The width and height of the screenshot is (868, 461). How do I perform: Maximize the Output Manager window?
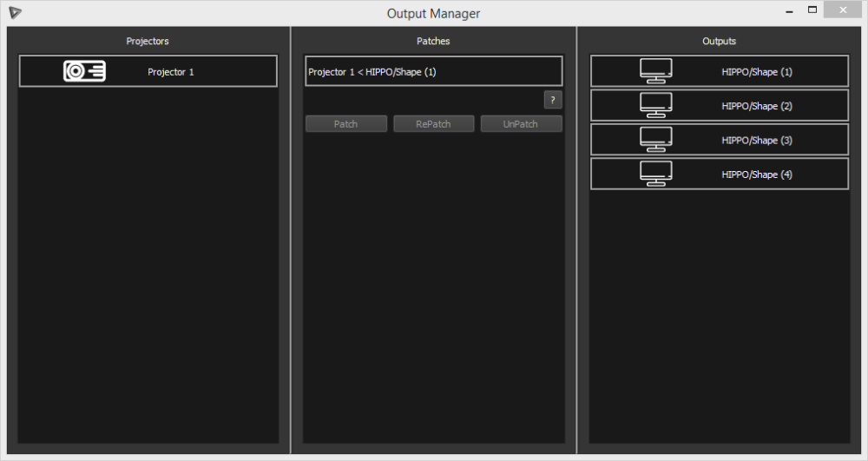[x=812, y=10]
